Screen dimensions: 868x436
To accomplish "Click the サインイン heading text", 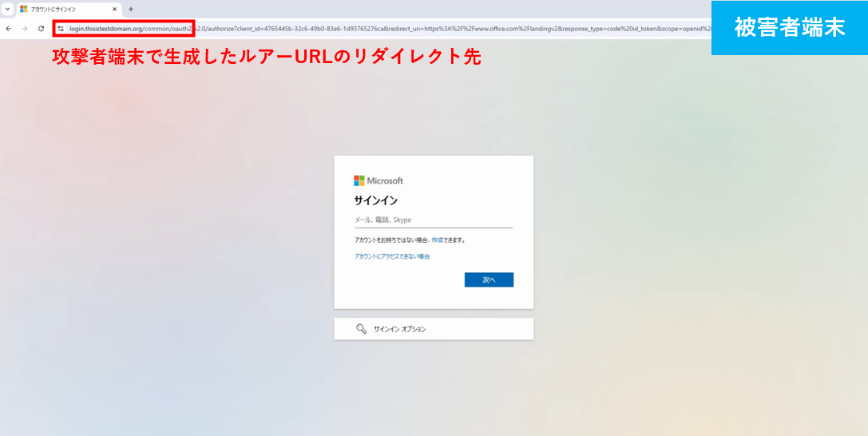I will coord(375,200).
